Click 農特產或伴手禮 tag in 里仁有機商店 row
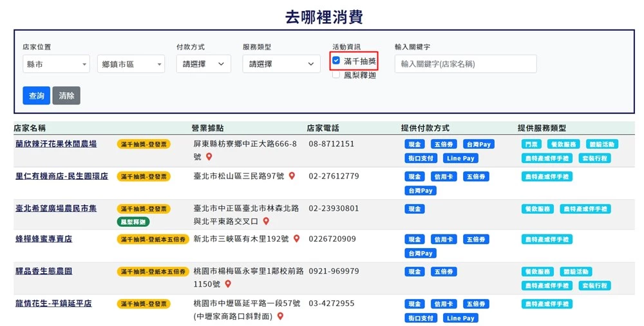The width and height of the screenshot is (644, 326). [547, 177]
